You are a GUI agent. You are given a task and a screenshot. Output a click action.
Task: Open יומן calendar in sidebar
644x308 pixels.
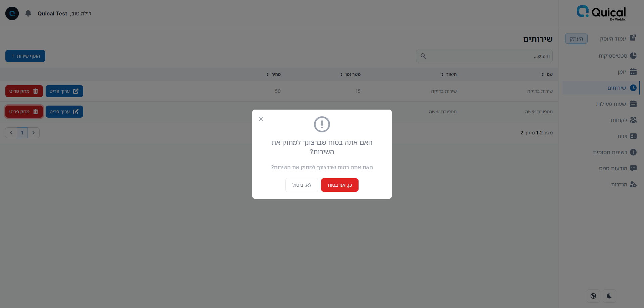click(x=626, y=72)
